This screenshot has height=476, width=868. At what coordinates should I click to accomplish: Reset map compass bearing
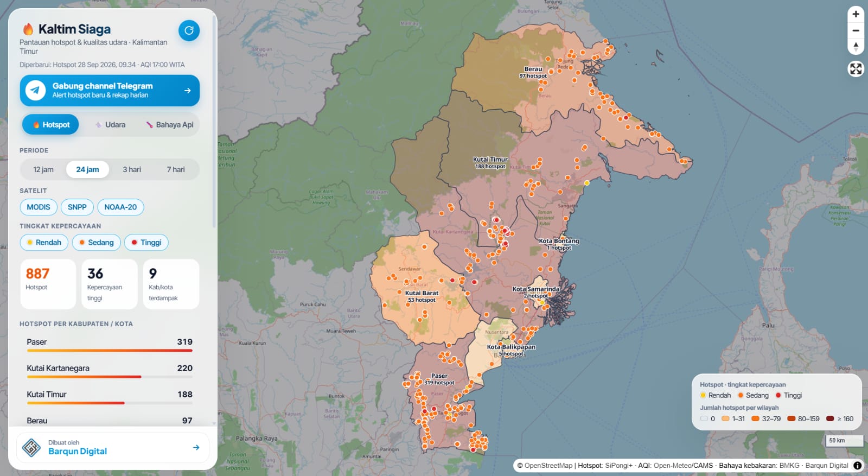click(x=856, y=47)
